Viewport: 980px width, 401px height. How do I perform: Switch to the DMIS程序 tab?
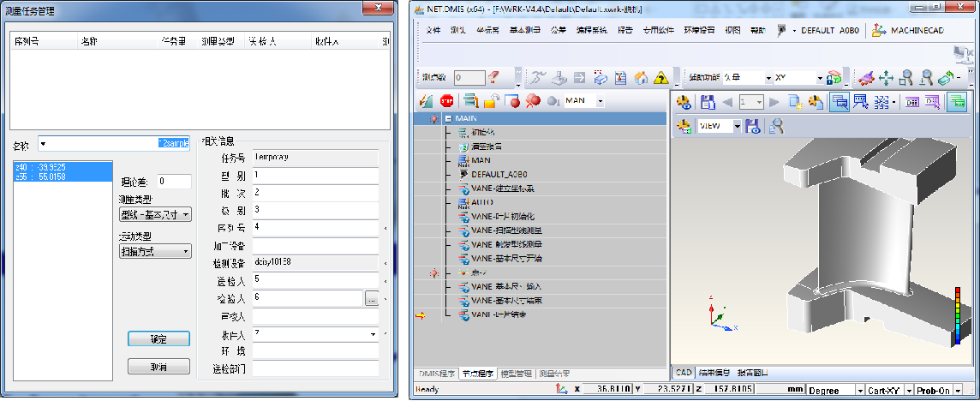[x=435, y=374]
